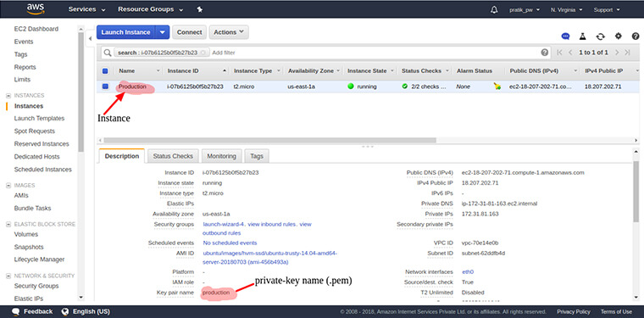The image size is (644, 318).
Task: Go to next page of results
Action: point(617,53)
